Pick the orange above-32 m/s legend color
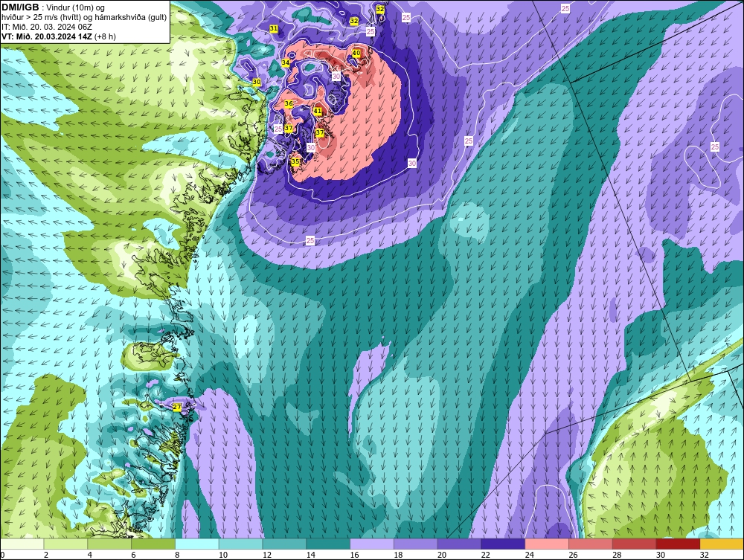Viewport: 744px width, 560px height. pyautogui.click(x=722, y=544)
